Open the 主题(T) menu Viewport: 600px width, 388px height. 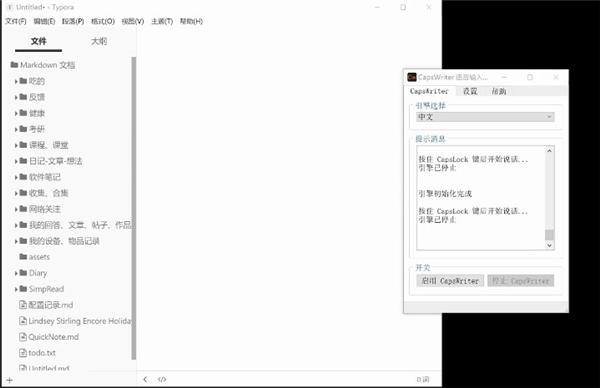pos(162,21)
